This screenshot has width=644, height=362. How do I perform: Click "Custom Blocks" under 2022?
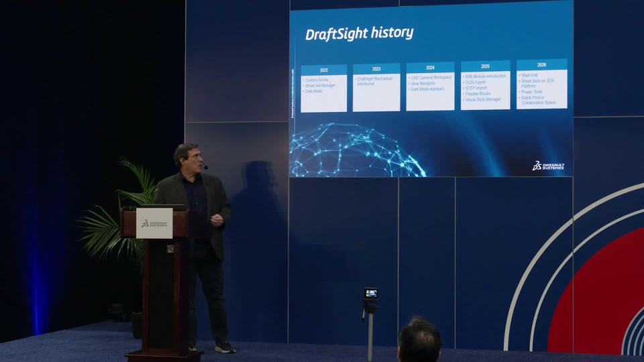pos(317,80)
